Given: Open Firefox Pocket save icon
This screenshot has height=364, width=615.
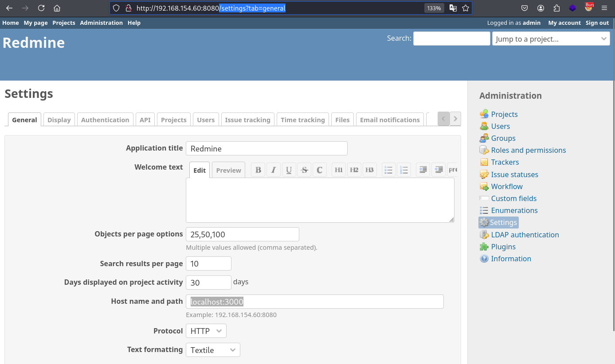Looking at the screenshot, I should [x=525, y=8].
